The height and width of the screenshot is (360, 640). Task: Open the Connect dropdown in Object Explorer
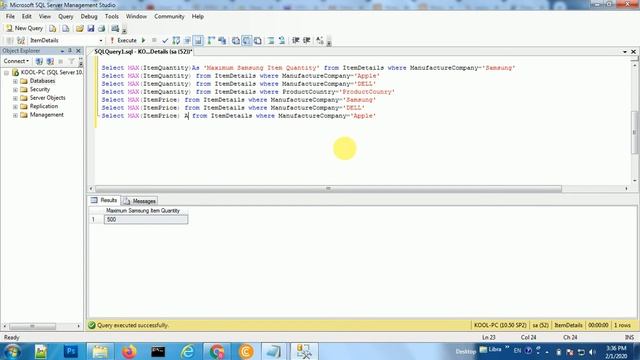[x=16, y=61]
